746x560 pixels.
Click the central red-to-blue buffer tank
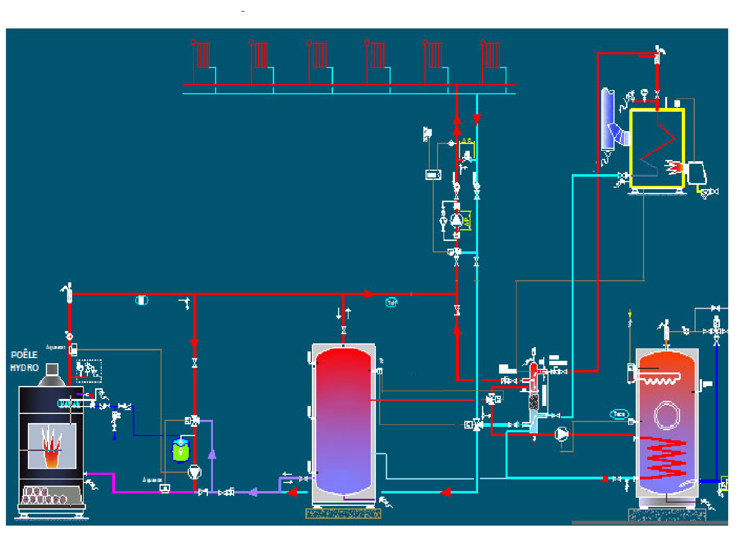(343, 422)
